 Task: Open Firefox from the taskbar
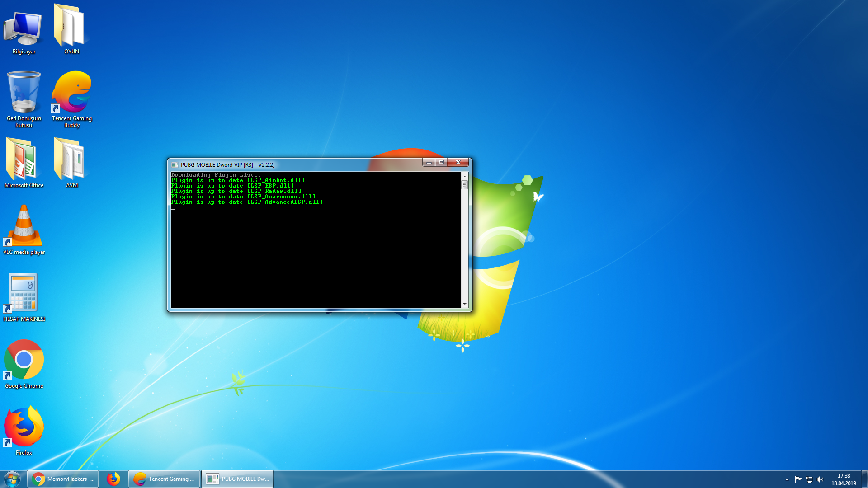(113, 479)
